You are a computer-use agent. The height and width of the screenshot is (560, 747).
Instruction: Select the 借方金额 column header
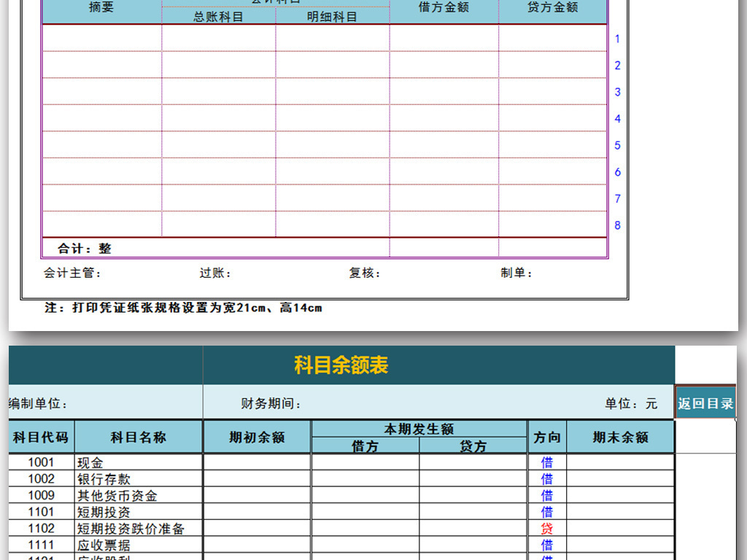[445, 9]
